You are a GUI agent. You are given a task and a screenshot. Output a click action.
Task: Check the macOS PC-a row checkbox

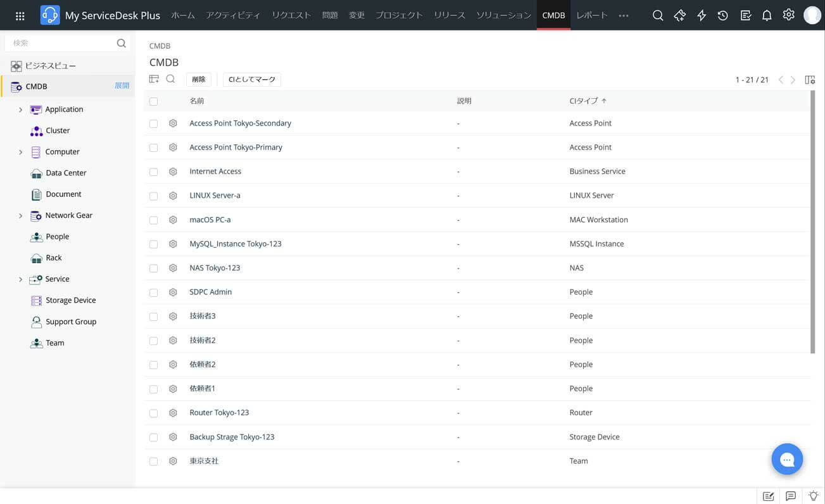click(153, 220)
